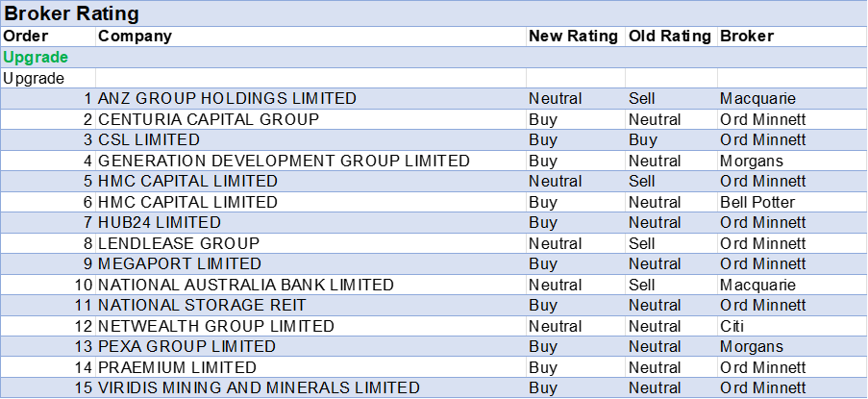The width and height of the screenshot is (868, 399).
Task: Click the CSL LIMITED company cell
Action: (x=149, y=139)
